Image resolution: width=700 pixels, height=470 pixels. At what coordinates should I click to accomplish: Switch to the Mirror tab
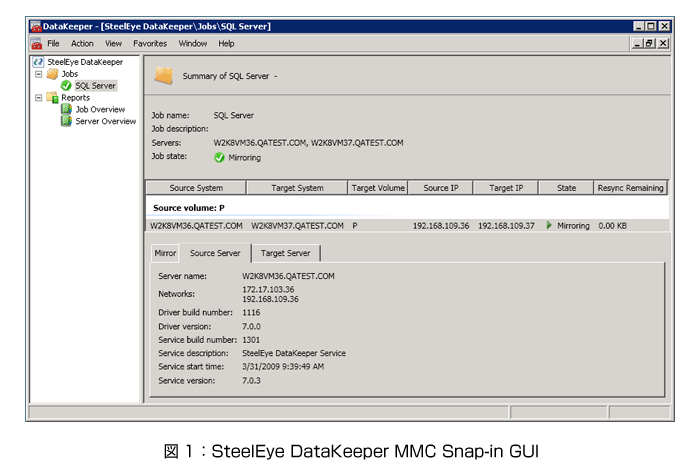[165, 254]
